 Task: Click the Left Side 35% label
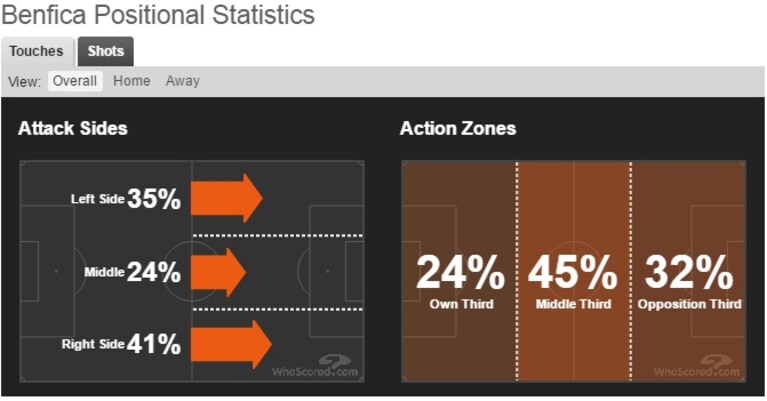(126, 199)
